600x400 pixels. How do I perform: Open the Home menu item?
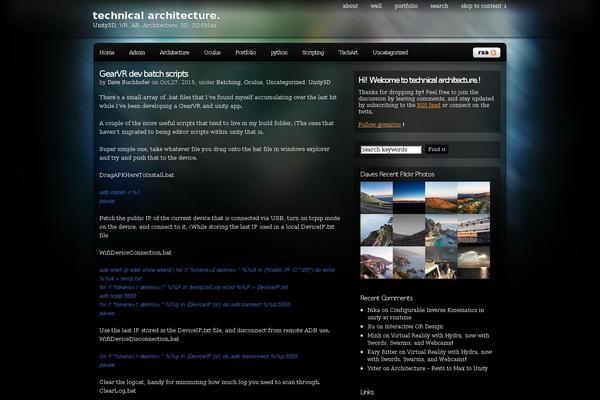pos(107,52)
